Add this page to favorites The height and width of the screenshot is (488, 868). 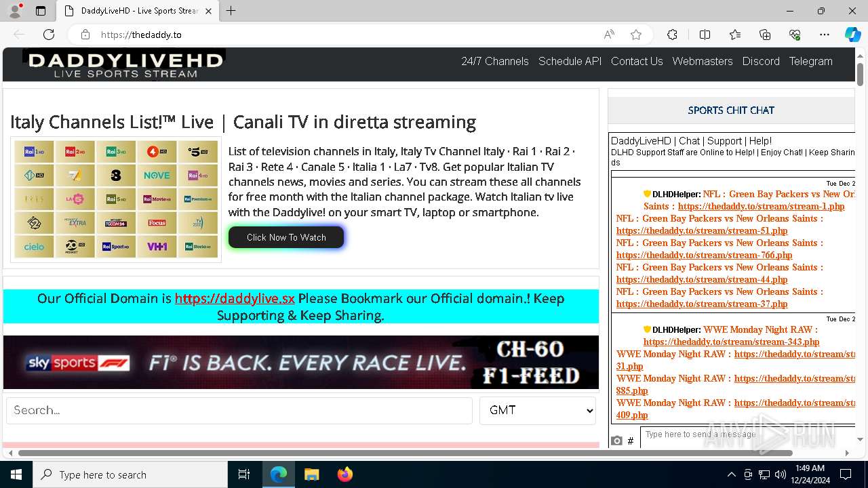pos(635,35)
